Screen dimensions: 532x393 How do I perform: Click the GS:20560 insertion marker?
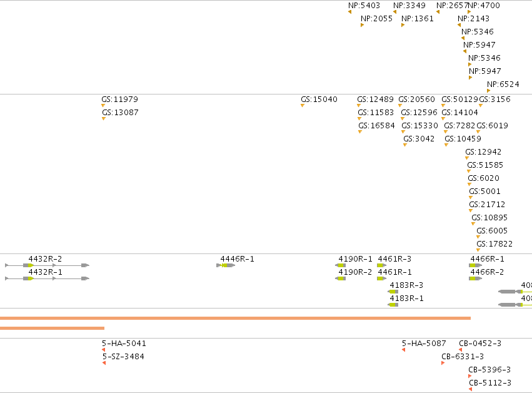tap(400, 105)
